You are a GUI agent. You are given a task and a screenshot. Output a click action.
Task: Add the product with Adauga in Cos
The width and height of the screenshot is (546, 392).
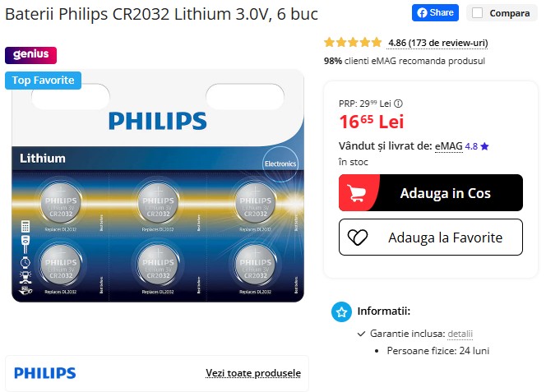pyautogui.click(x=431, y=193)
